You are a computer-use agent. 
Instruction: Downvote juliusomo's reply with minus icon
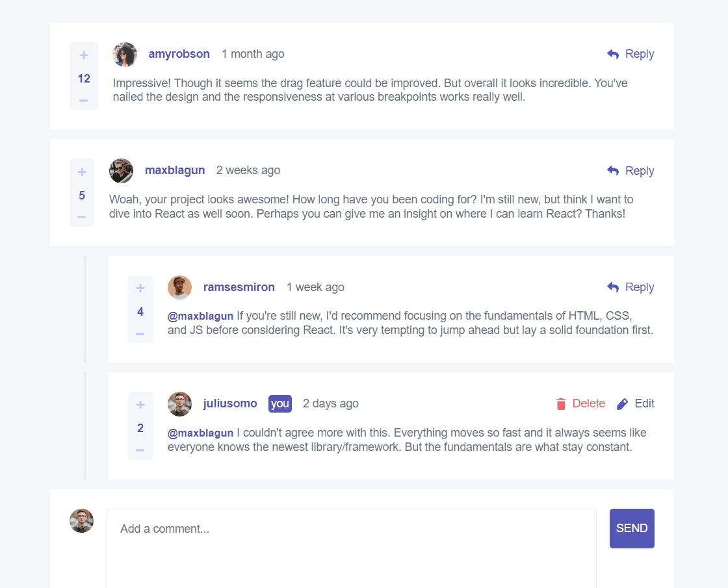tap(140, 450)
